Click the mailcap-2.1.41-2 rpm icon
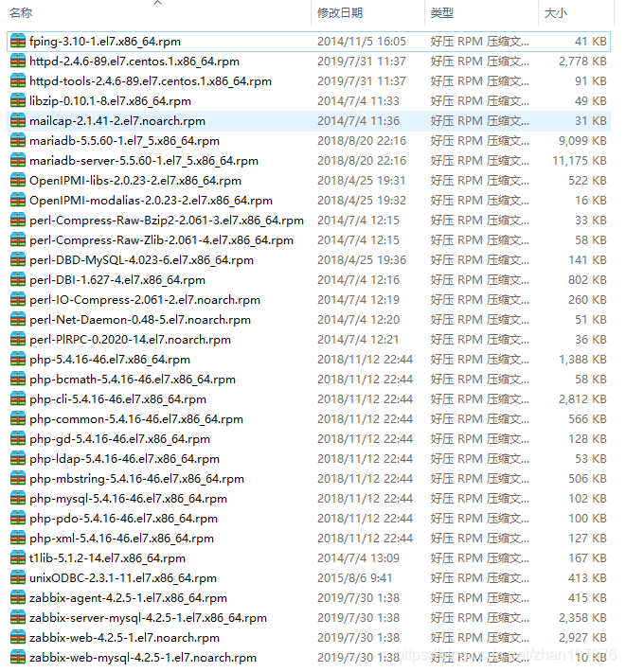626x672 pixels. click(x=18, y=121)
